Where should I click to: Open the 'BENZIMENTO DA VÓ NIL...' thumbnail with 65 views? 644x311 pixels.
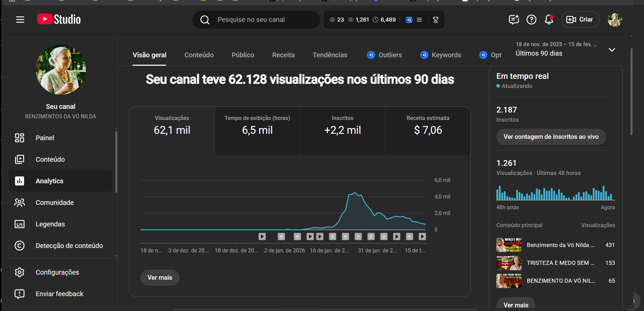click(509, 281)
